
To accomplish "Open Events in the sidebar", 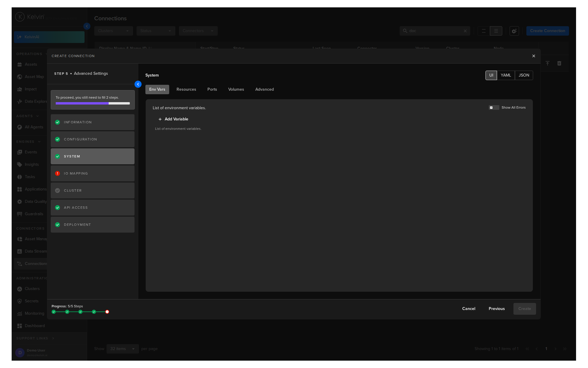I will pos(31,152).
